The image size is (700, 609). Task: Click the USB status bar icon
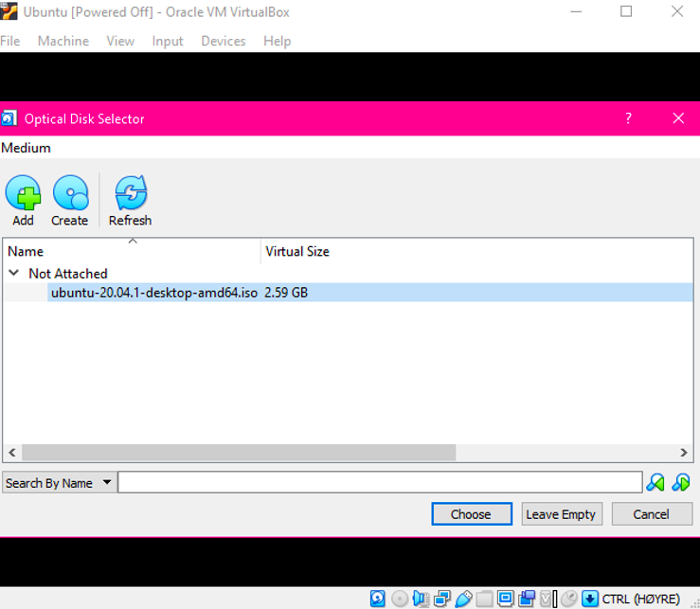click(x=463, y=599)
